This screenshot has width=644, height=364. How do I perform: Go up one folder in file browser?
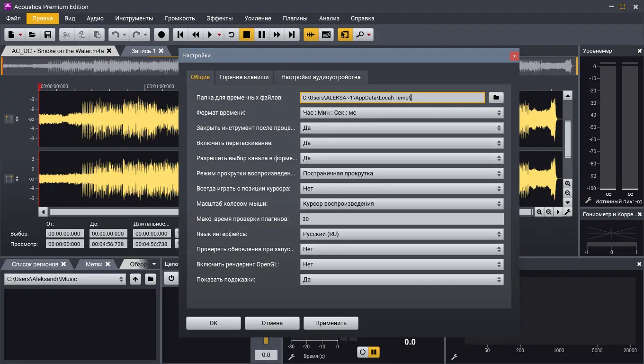pos(136,279)
